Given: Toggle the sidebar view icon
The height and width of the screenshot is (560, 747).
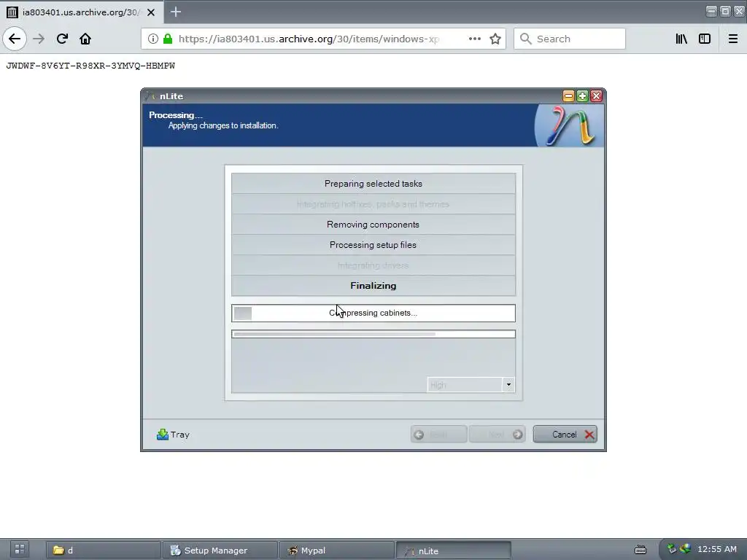Looking at the screenshot, I should click(705, 39).
